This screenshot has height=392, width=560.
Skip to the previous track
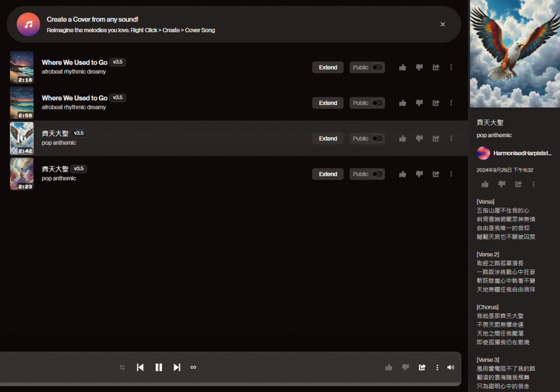coord(140,367)
